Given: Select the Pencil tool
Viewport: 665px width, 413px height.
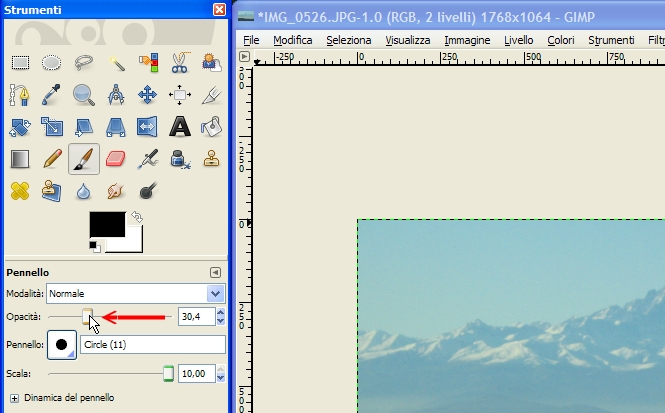Looking at the screenshot, I should (51, 159).
